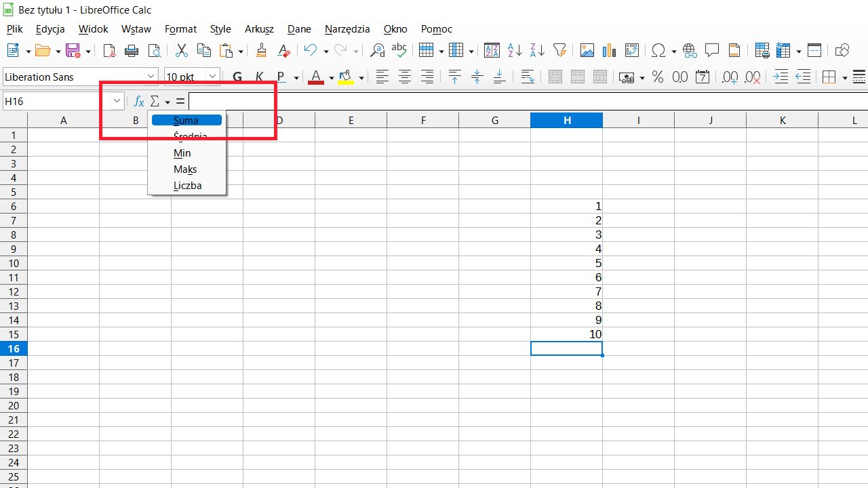Toggle bold formatting with the G icon

click(237, 77)
